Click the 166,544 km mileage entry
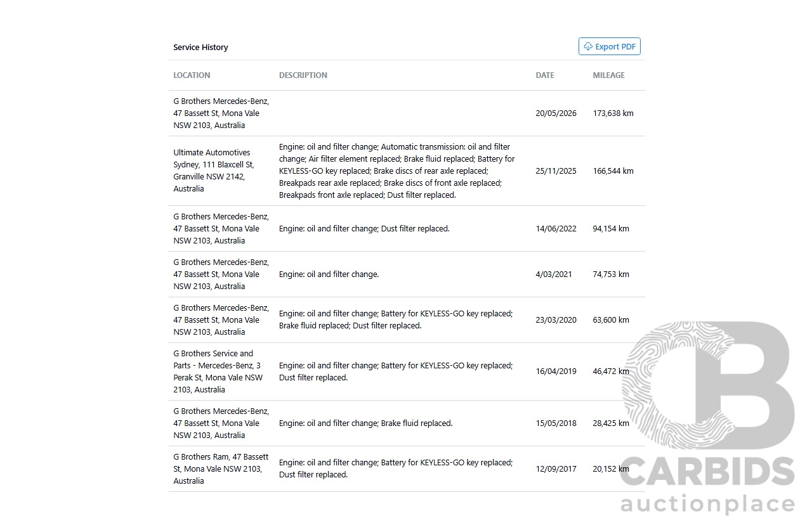Viewport: 812px width, 523px height. point(613,171)
